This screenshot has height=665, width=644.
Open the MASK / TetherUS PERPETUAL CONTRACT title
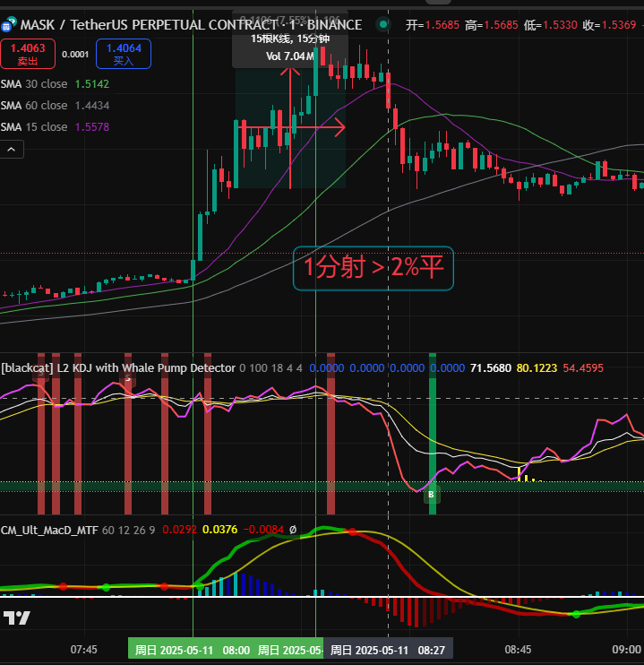click(x=191, y=24)
